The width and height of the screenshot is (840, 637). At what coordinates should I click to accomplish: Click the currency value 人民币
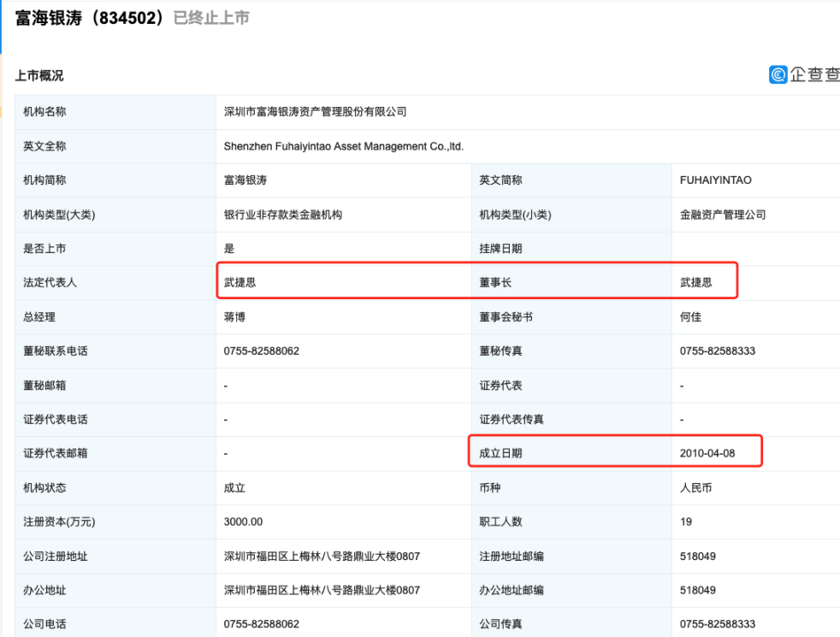click(x=696, y=487)
